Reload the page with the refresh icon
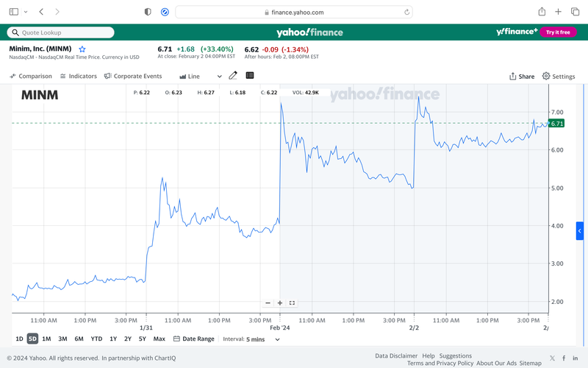Viewport: 588px width, 368px height. [406, 12]
